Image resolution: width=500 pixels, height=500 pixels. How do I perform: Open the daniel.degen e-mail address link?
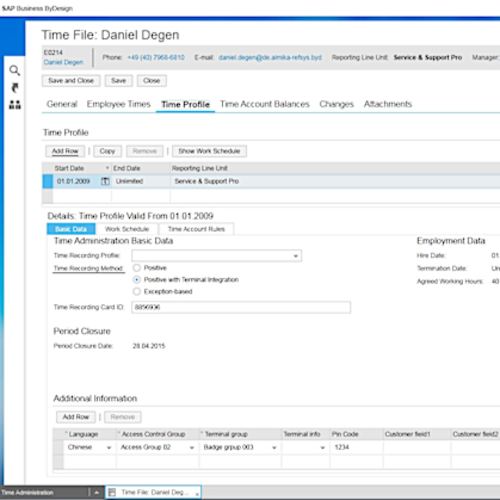tap(270, 57)
